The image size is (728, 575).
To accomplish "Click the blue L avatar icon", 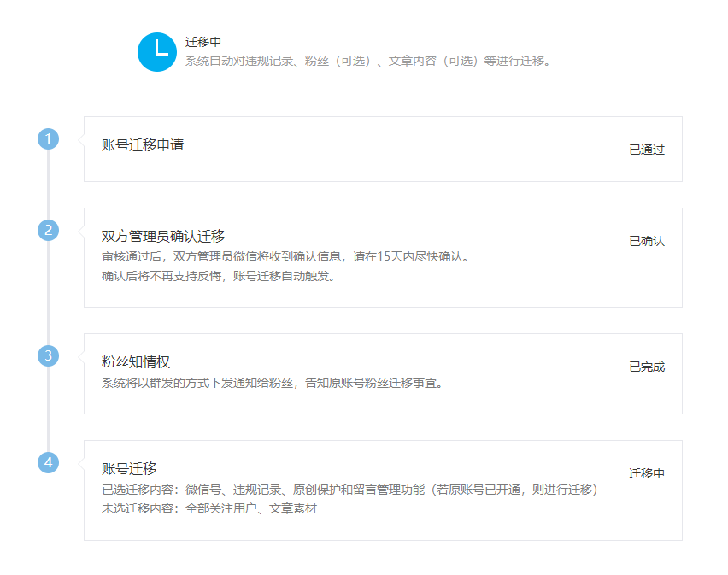I will (157, 52).
